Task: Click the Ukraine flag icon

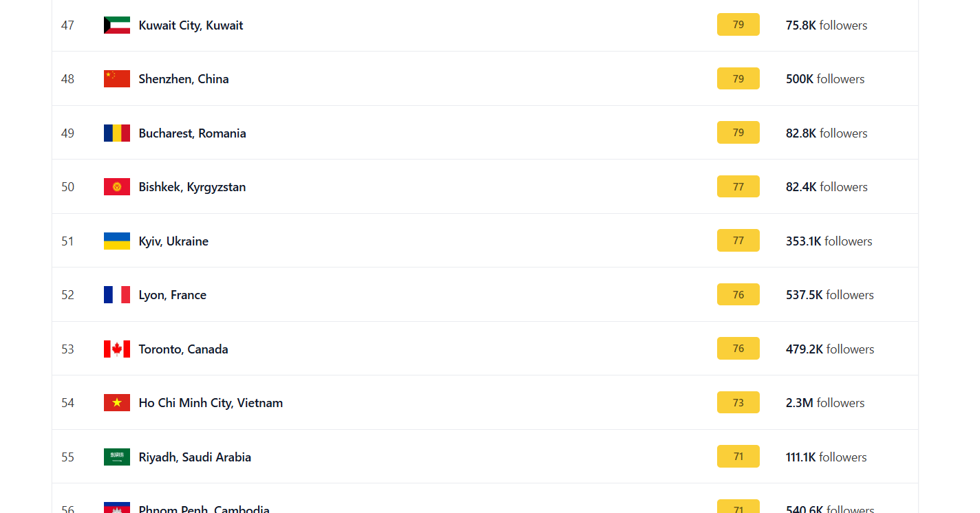Action: click(x=116, y=241)
